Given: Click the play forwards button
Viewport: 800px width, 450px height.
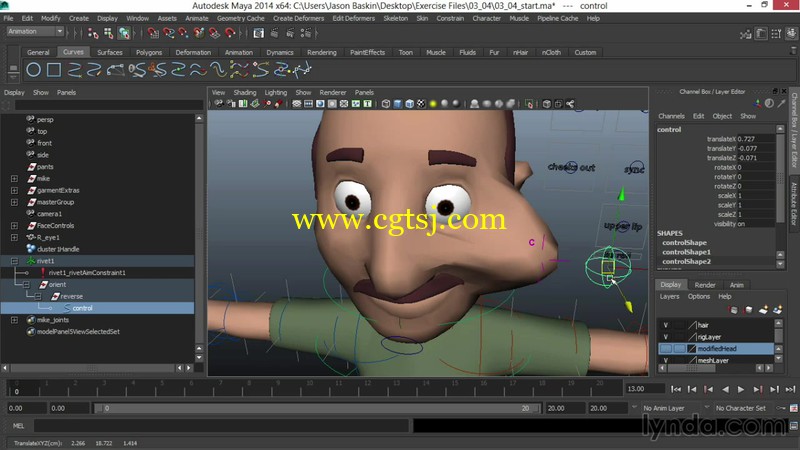Looking at the screenshot, I should tap(741, 389).
